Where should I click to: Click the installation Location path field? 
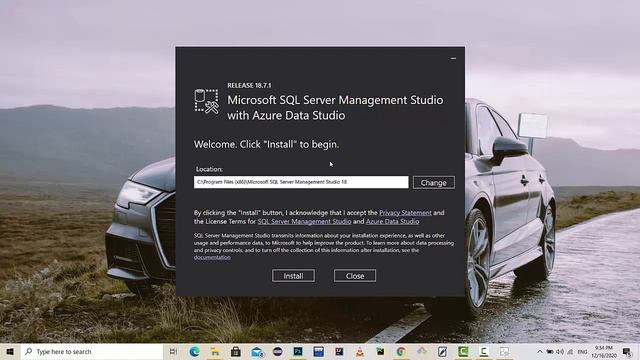click(301, 182)
